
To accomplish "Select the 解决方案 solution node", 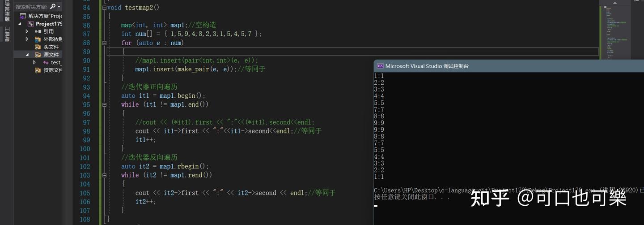I will coord(45,16).
